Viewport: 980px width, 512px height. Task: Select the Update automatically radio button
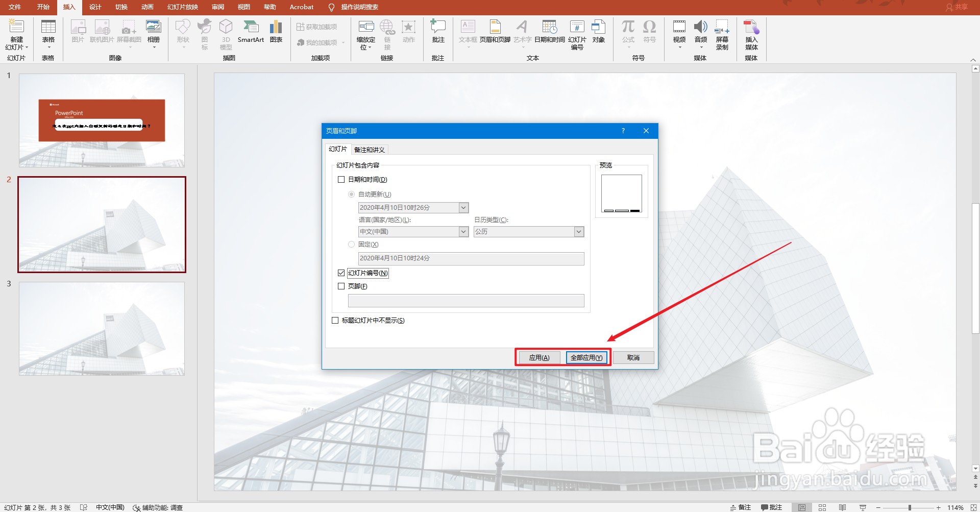click(x=351, y=194)
